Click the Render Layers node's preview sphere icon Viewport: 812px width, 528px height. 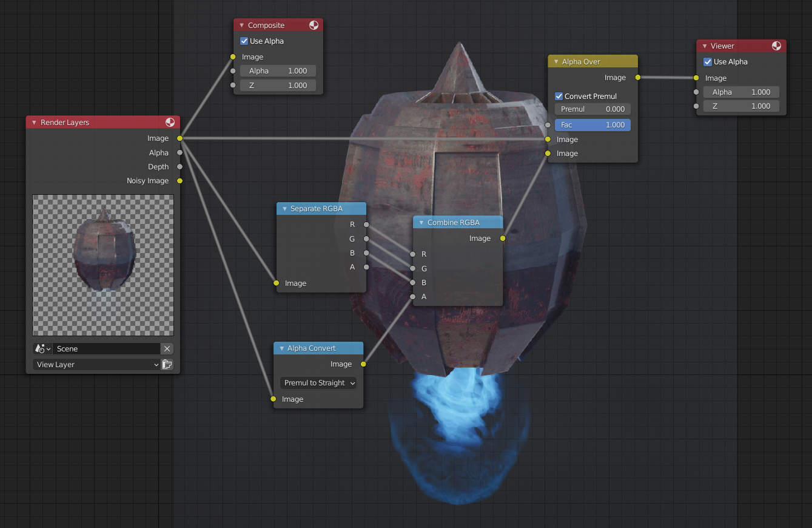click(170, 123)
